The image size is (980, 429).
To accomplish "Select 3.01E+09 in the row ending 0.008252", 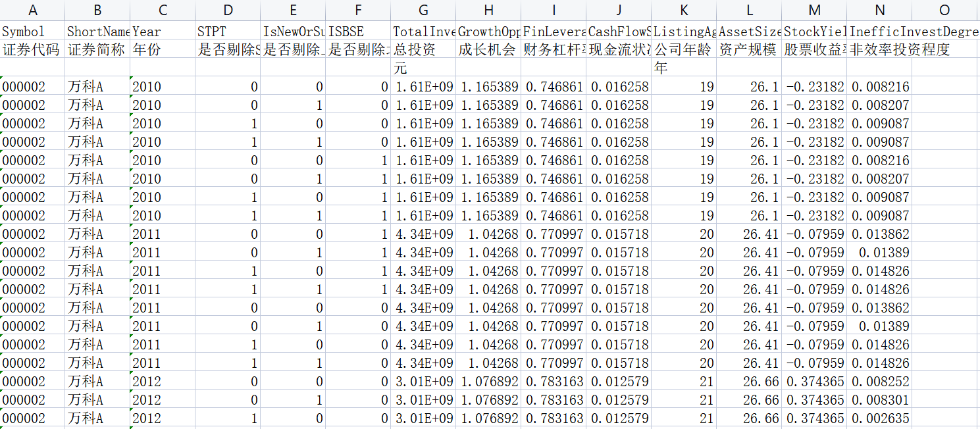I will point(424,382).
